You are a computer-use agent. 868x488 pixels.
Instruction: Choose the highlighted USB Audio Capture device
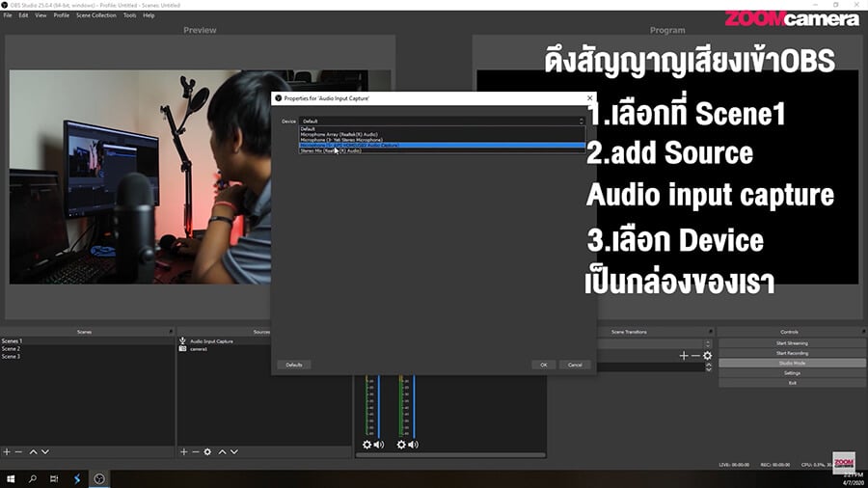[442, 145]
